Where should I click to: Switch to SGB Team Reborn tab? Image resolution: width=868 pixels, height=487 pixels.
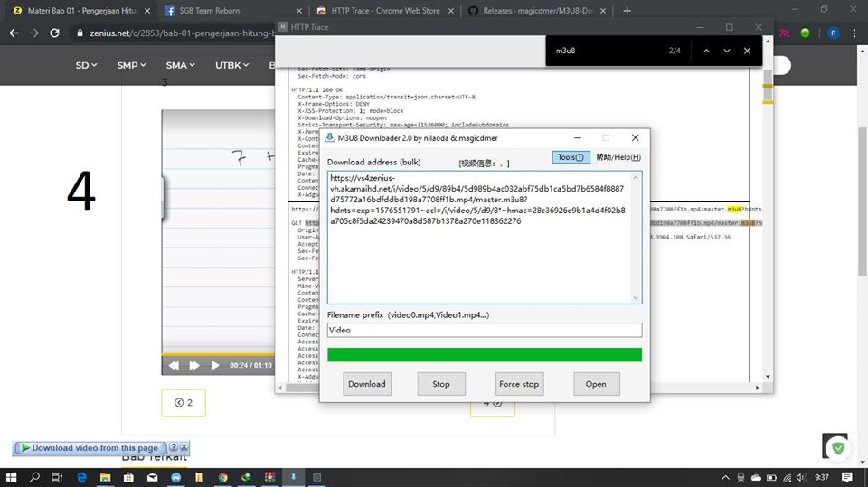click(232, 11)
